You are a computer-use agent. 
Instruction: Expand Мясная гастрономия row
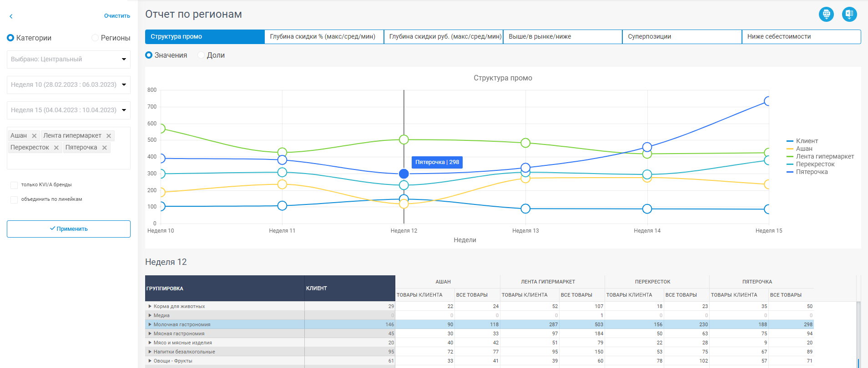pos(150,333)
